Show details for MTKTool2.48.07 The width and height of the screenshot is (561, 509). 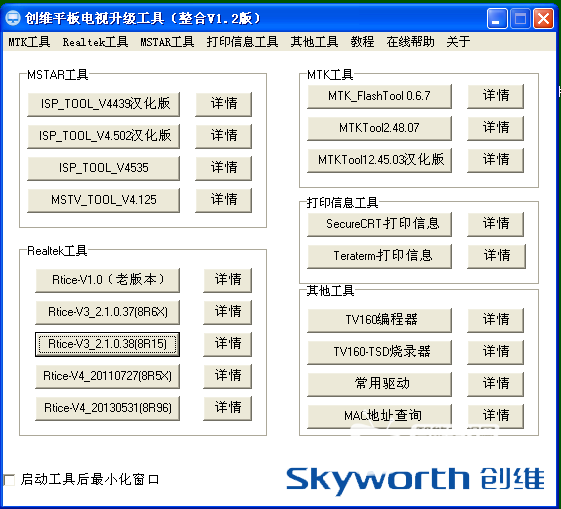(496, 128)
